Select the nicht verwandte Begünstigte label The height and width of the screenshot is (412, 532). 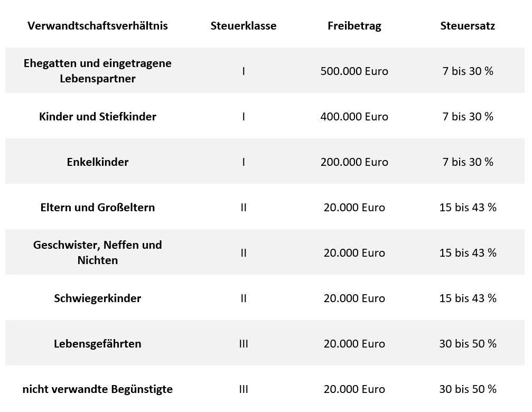click(x=98, y=389)
